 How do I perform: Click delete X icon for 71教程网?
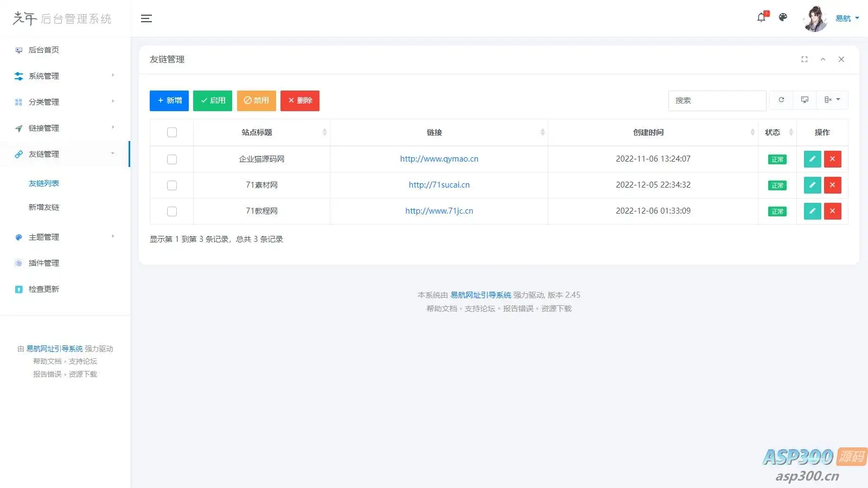point(833,211)
